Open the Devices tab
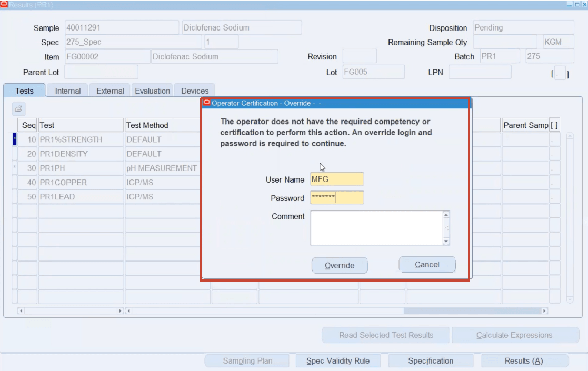Screen dimensions: 588x371 click(195, 91)
